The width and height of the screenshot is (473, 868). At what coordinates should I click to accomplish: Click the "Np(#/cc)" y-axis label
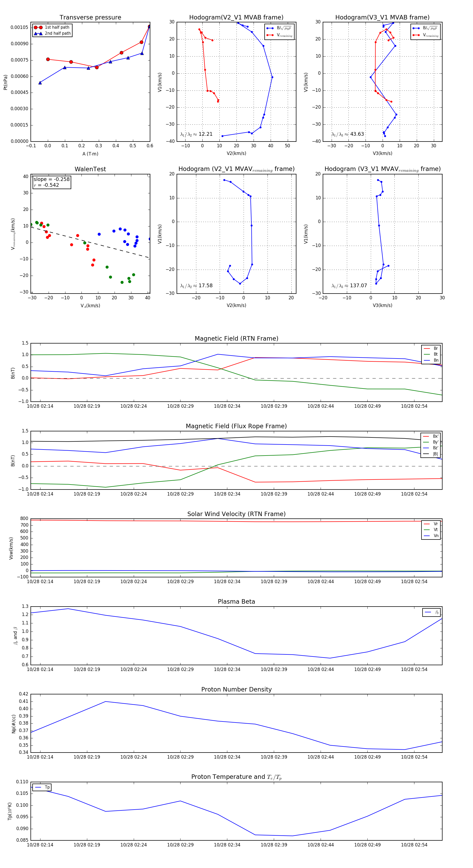tap(14, 723)
